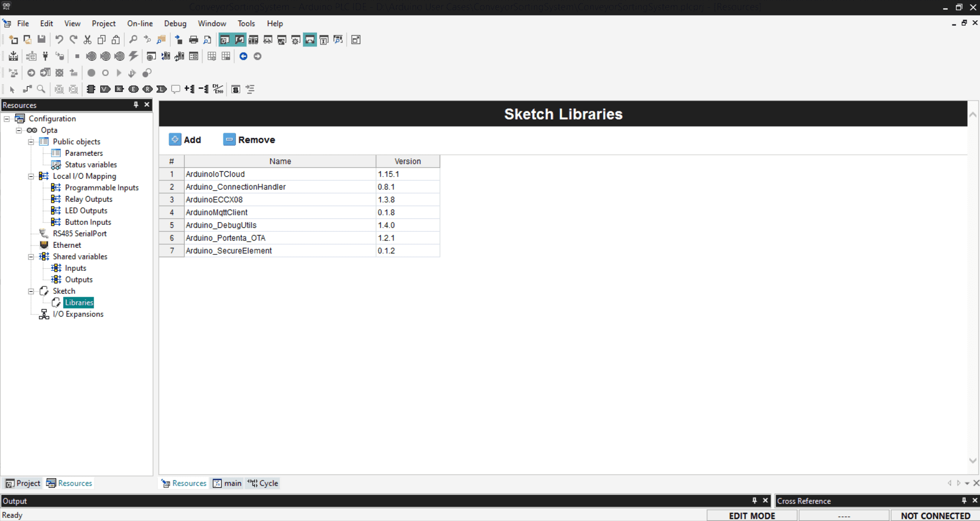This screenshot has width=980, height=521.
Task: Click the Remove library button
Action: click(x=249, y=140)
